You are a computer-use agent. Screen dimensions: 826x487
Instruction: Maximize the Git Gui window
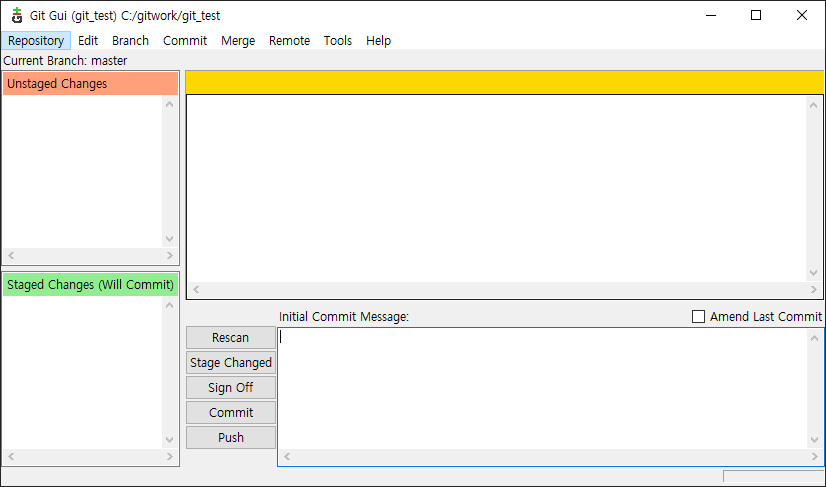click(x=756, y=15)
